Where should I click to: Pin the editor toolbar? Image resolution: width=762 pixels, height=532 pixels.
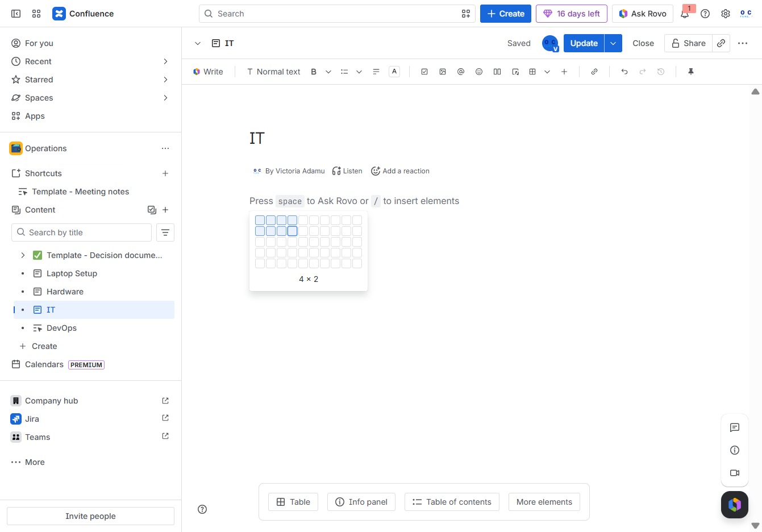coord(691,72)
